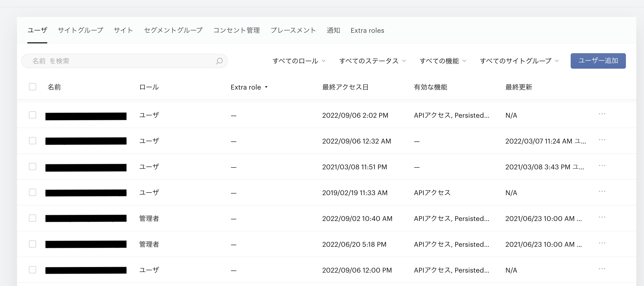Check the row accessed 2022/06/20 5:18 PM
This screenshot has height=286, width=644.
point(33,244)
